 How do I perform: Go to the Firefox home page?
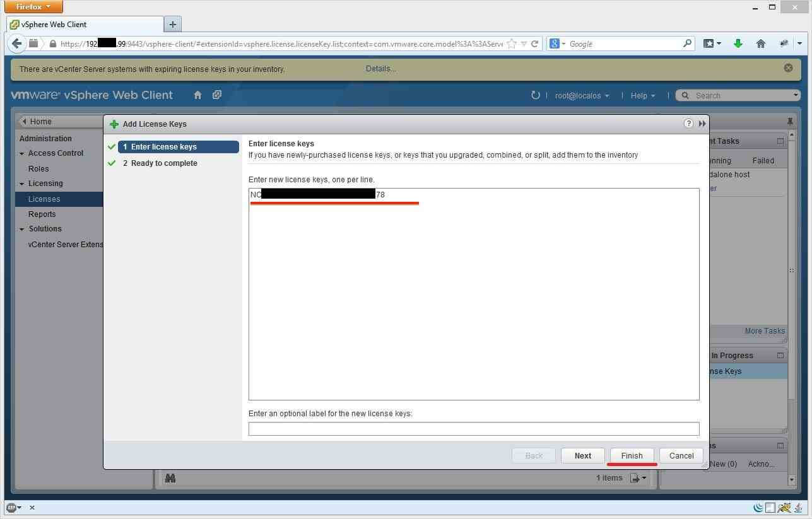[761, 44]
